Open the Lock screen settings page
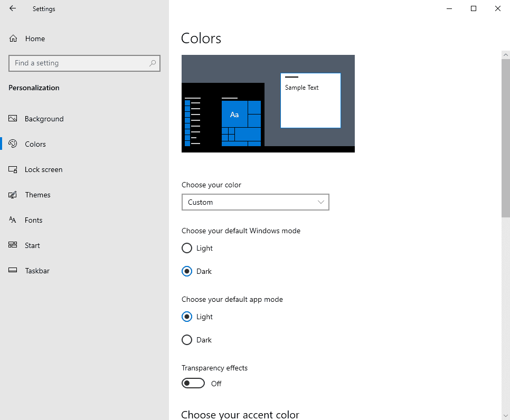Viewport: 510px width, 420px height. pos(84,169)
